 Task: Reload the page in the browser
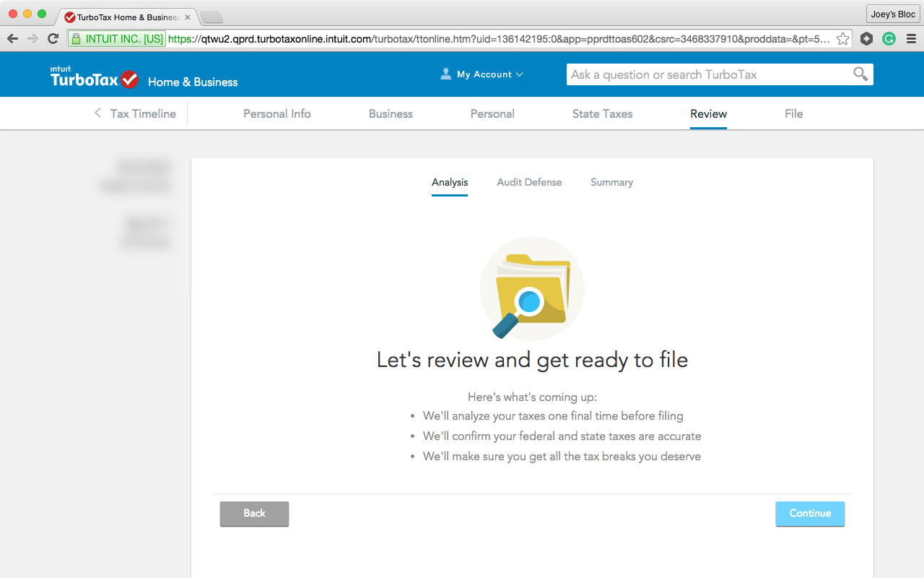tap(53, 39)
